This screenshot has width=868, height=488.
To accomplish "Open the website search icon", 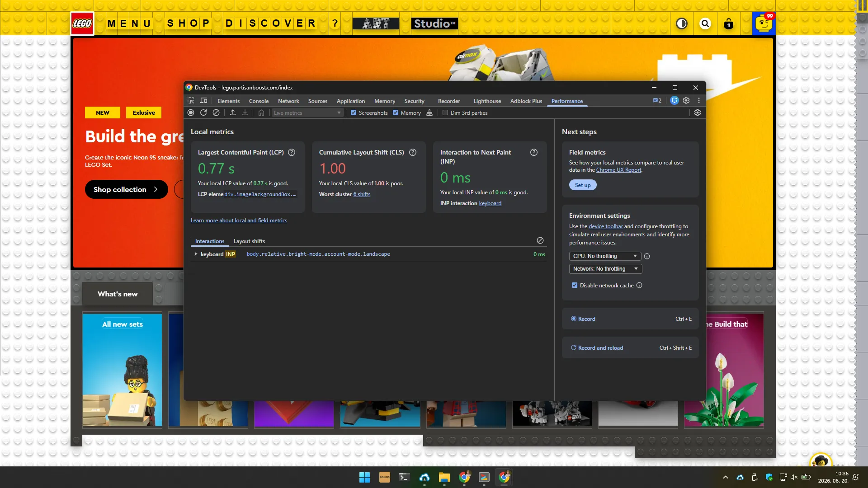I will [705, 23].
